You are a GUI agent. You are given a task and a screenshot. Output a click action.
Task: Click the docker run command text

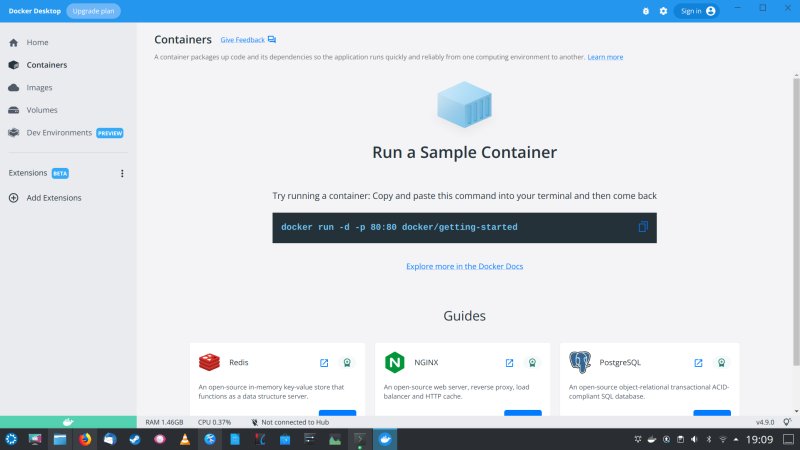point(399,227)
